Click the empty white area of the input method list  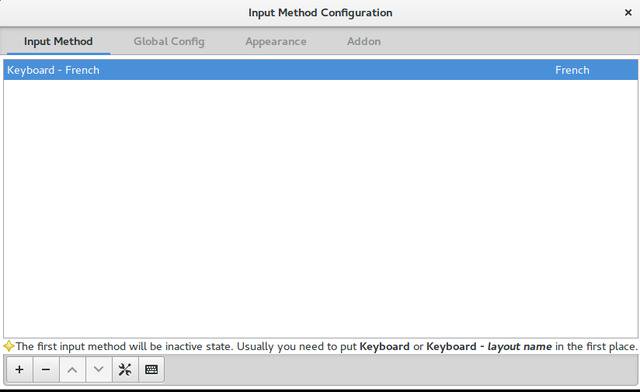(320, 208)
